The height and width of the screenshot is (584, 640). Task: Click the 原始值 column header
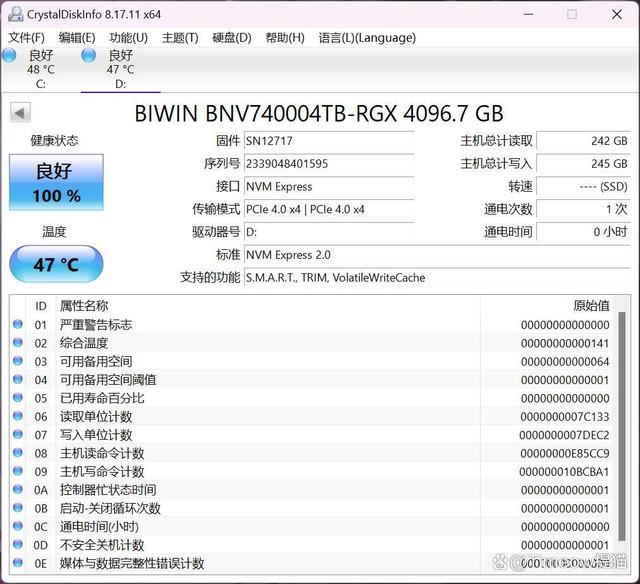click(x=590, y=306)
